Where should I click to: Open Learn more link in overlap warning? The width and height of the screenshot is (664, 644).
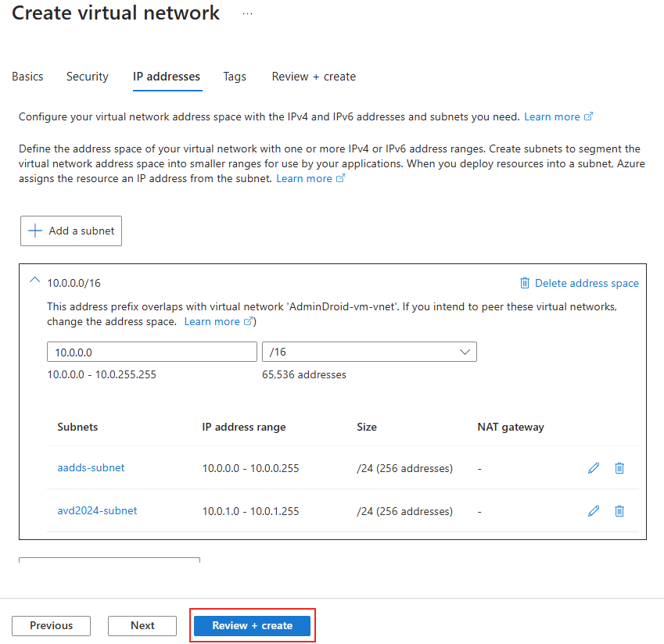[218, 321]
